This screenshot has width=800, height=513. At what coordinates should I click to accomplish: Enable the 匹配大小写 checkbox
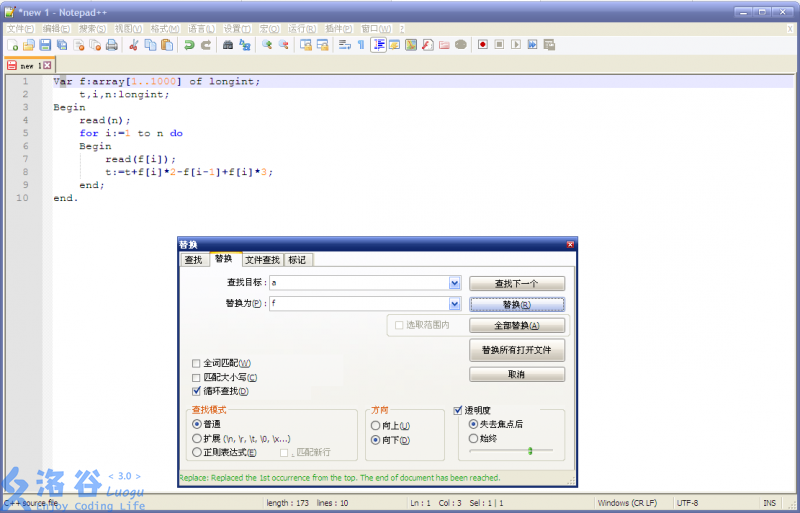[196, 378]
